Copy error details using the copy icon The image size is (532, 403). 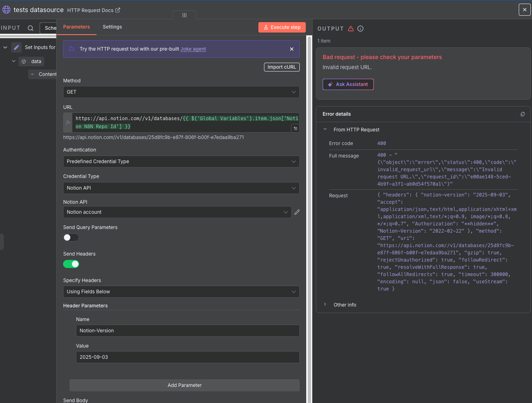coord(522,114)
